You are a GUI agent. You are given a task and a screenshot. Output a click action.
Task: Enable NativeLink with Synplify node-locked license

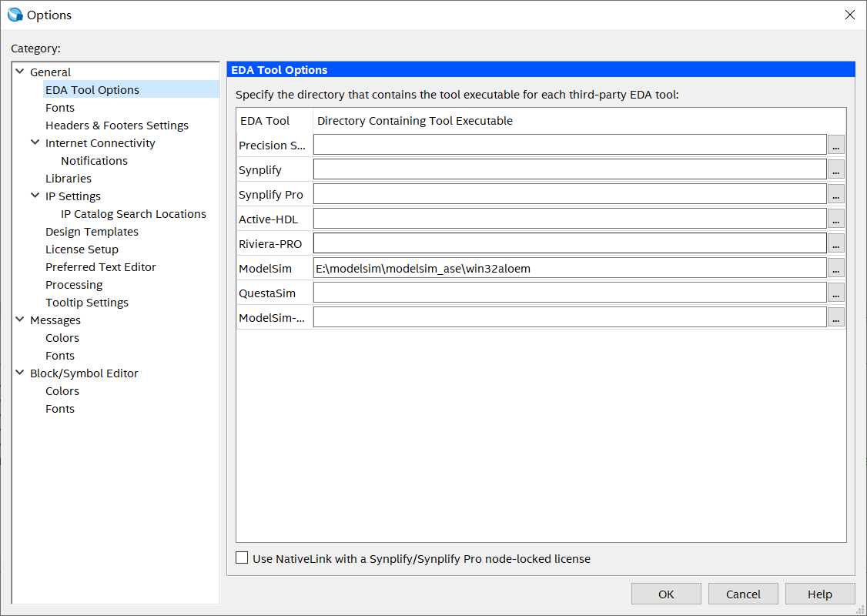tap(243, 558)
